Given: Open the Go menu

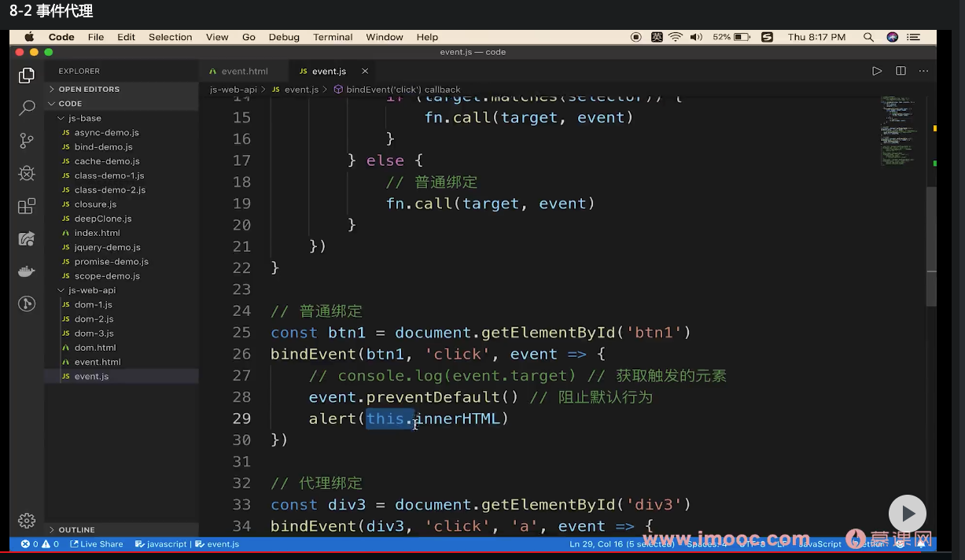Looking at the screenshot, I should coord(249,37).
